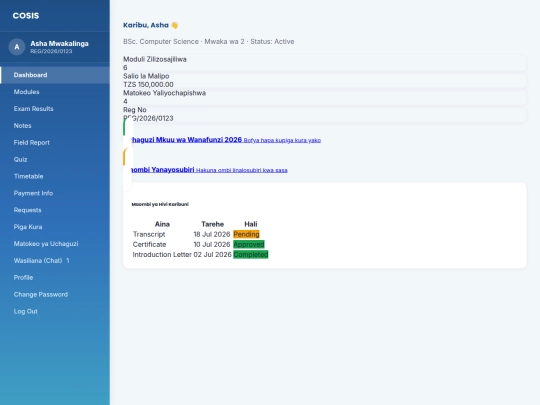Click the '18 Jul 2026' date cell

tap(212, 234)
